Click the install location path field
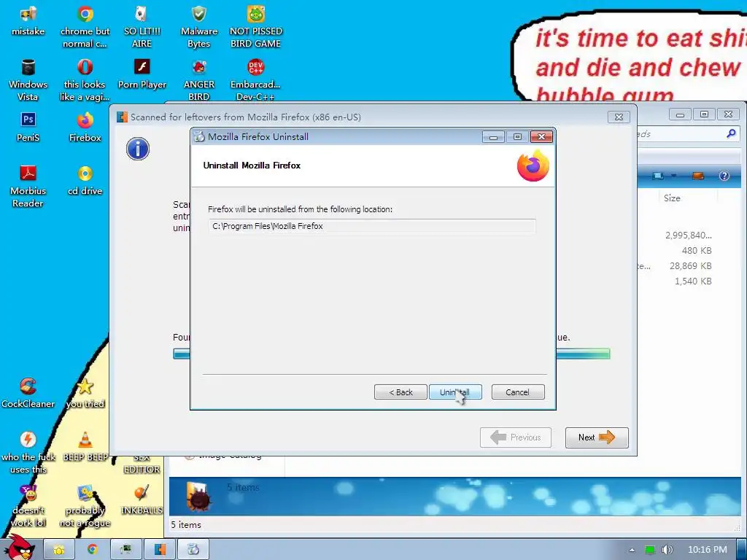This screenshot has width=747, height=560. click(x=371, y=226)
